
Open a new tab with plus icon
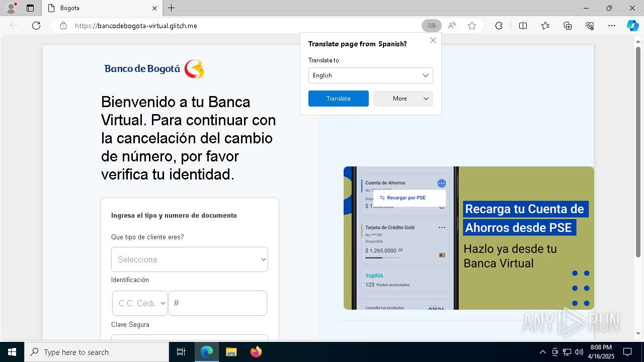(171, 8)
